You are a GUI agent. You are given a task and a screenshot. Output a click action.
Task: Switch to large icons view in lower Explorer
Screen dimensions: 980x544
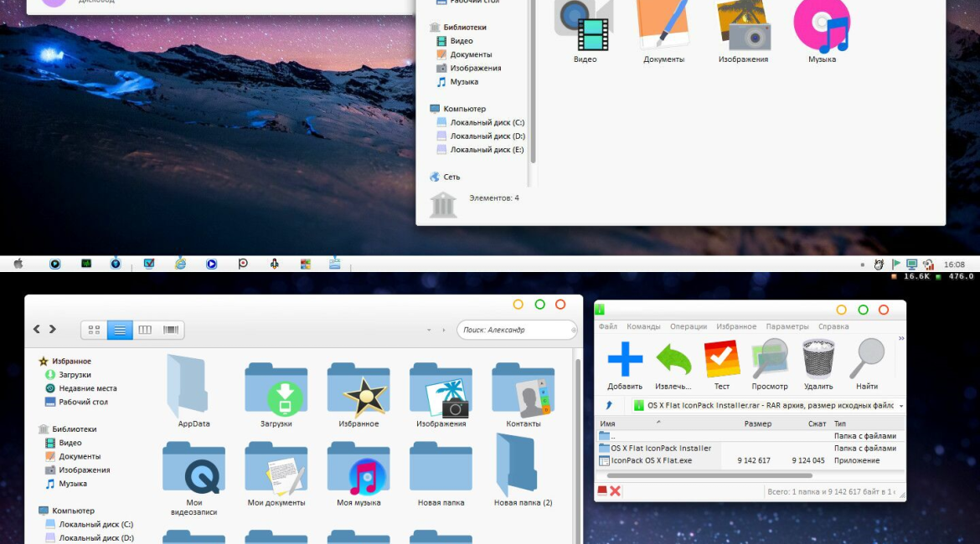(x=94, y=330)
